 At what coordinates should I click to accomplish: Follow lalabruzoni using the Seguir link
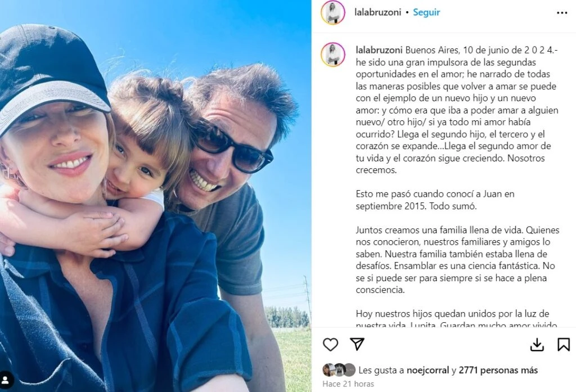click(426, 12)
